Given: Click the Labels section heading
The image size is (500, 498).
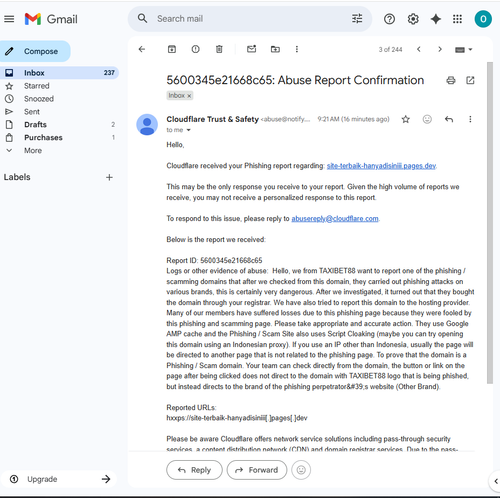Looking at the screenshot, I should (x=17, y=177).
